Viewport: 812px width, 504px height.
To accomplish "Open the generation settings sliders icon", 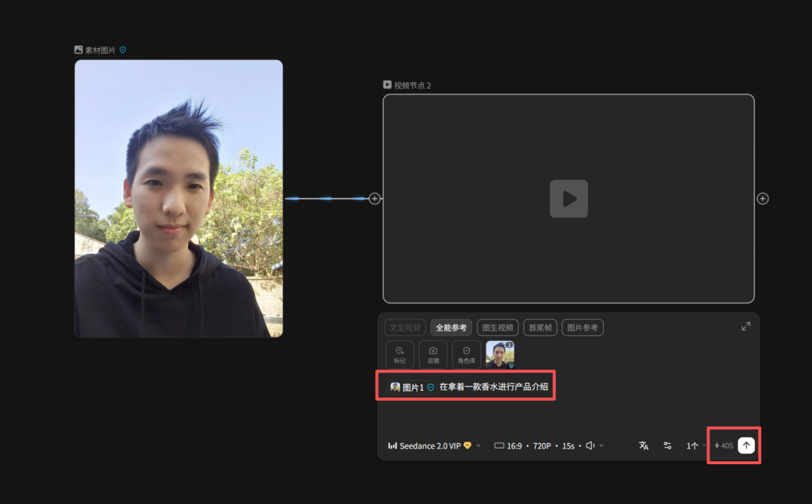I will (x=668, y=445).
